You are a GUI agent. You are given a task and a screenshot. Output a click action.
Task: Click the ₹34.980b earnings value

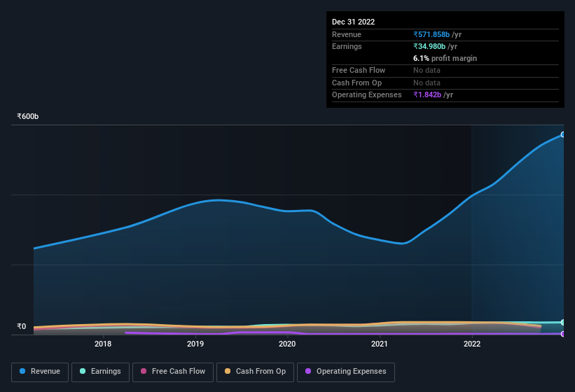(x=429, y=46)
